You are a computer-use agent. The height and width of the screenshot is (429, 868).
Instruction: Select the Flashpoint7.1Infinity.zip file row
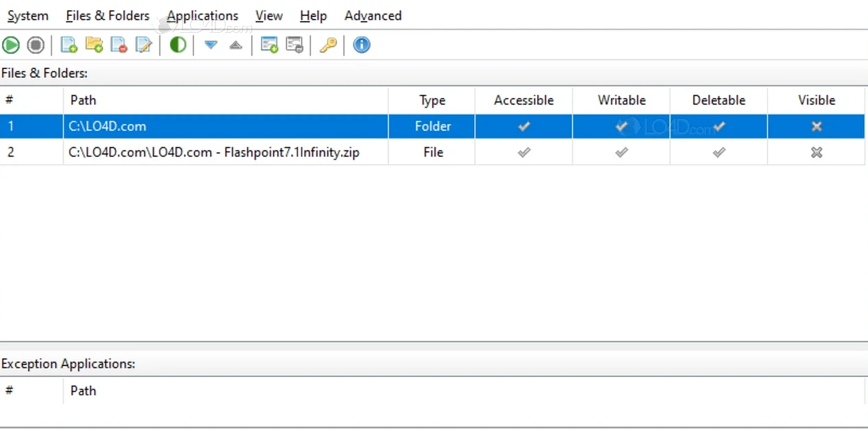pos(214,153)
